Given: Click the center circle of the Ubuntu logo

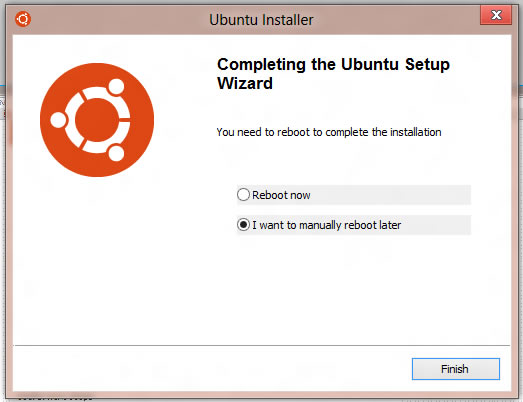Looking at the screenshot, I should coord(97,120).
